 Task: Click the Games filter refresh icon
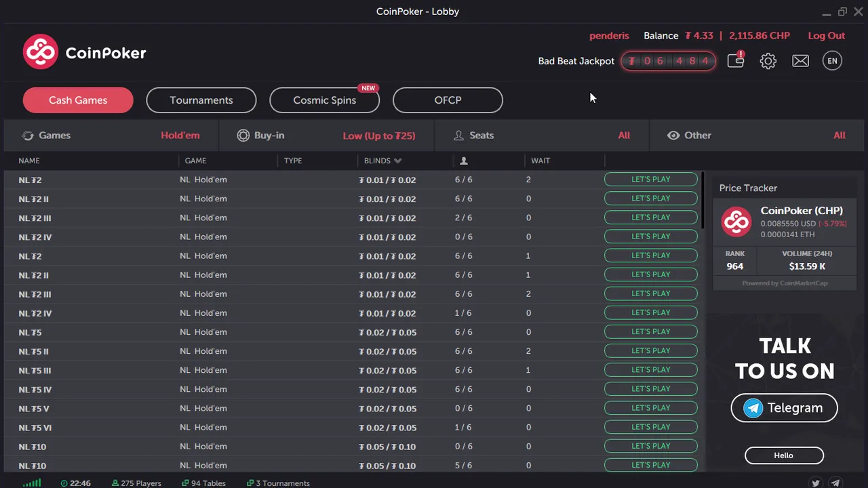click(28, 136)
